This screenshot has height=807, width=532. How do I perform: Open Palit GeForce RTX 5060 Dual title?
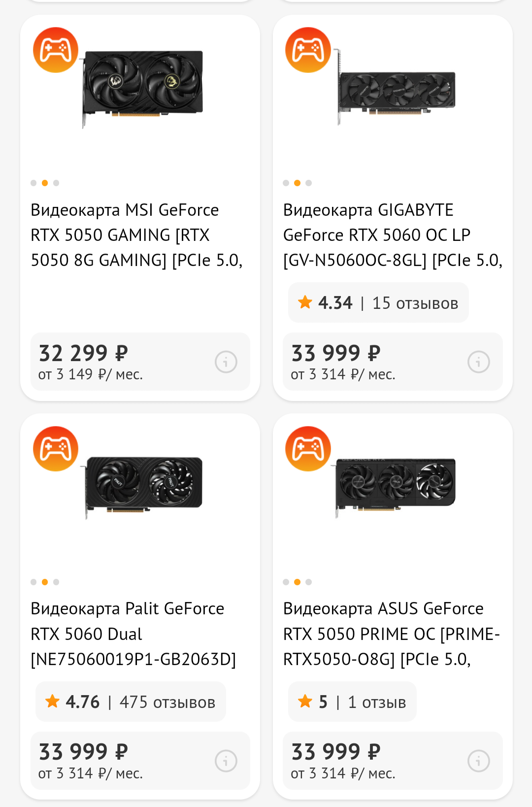pos(133,634)
